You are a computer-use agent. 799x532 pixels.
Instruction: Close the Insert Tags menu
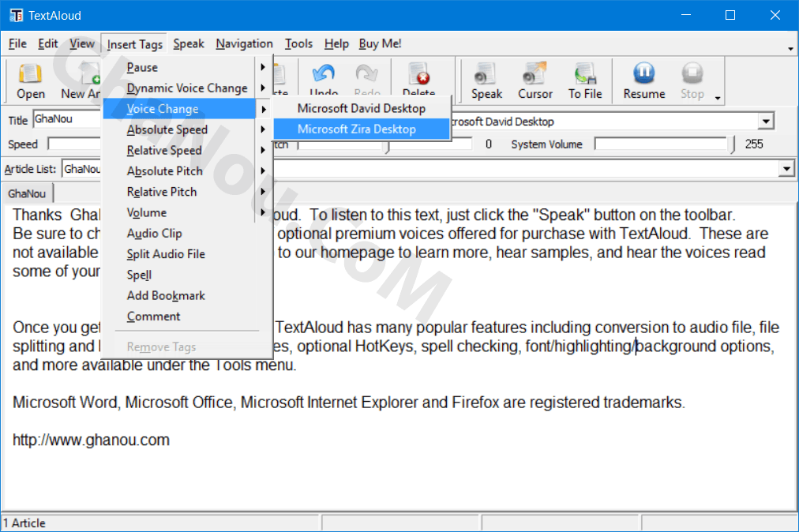(134, 44)
